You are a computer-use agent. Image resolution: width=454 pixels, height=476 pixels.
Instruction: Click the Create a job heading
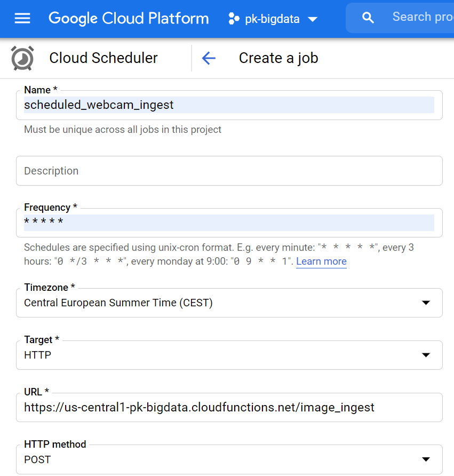point(278,58)
